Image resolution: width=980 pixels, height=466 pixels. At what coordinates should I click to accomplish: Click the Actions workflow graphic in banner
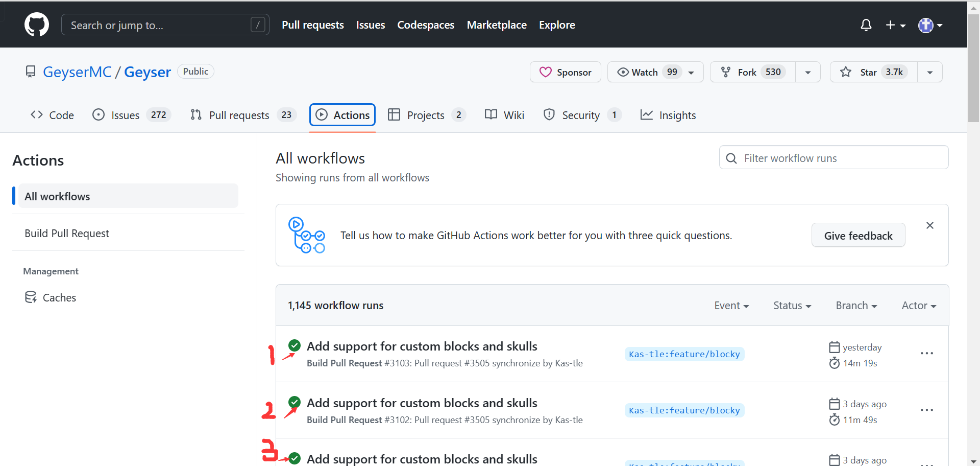(x=307, y=235)
